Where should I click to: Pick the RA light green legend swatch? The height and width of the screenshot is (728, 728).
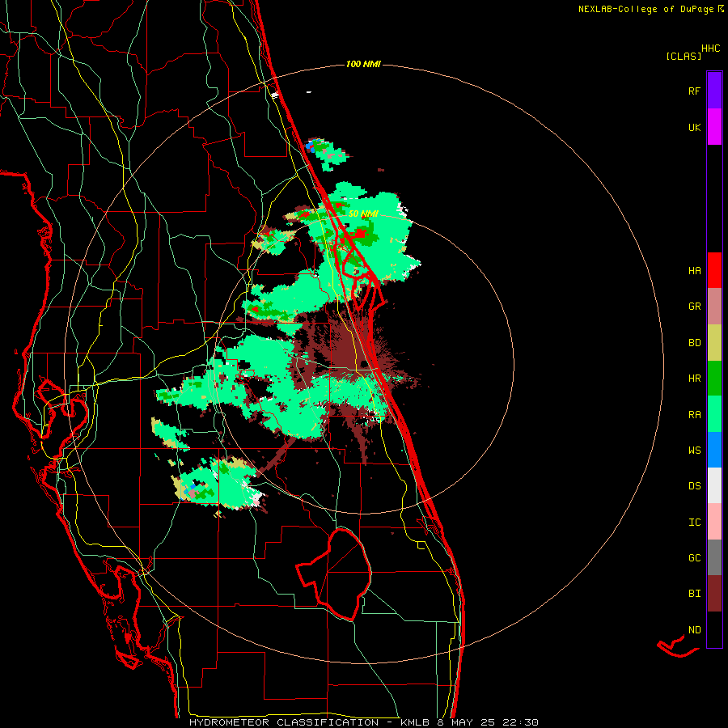click(714, 414)
